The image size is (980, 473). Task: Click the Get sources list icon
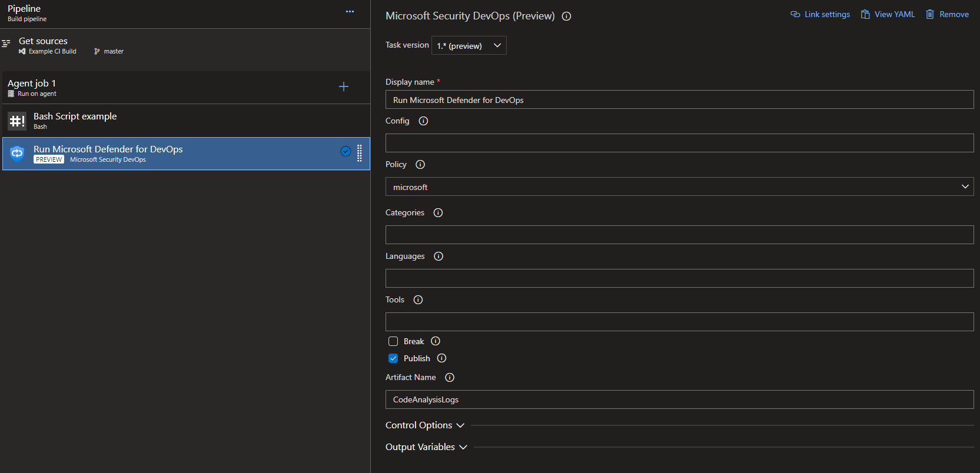coord(6,44)
